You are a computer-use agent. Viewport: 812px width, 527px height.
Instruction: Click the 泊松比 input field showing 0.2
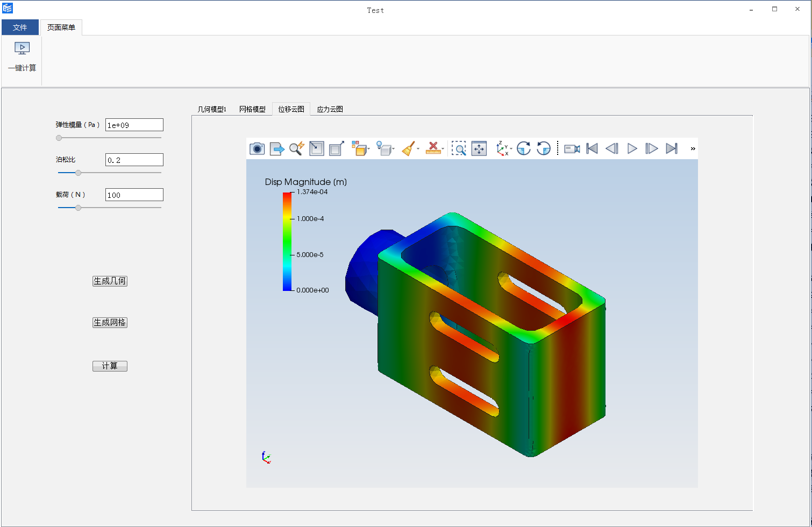(x=134, y=160)
